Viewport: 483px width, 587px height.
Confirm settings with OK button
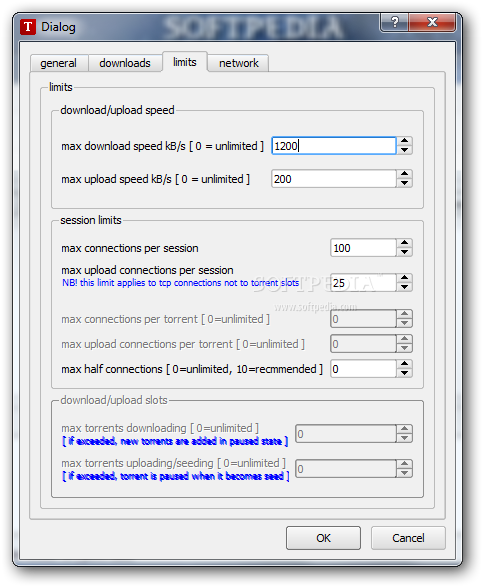323,538
